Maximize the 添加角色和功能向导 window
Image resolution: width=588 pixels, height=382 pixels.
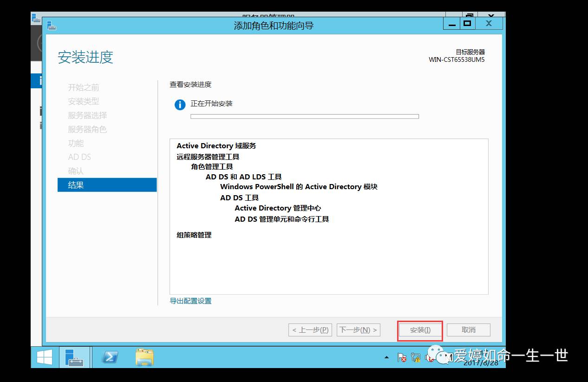click(x=467, y=23)
